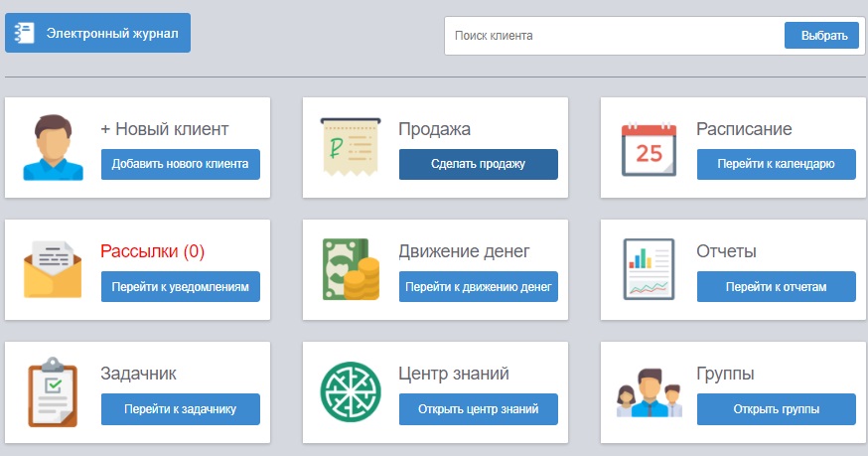This screenshot has width=868, height=456.
Task: Click Перейти к уведомлениям button
Action: point(181,286)
